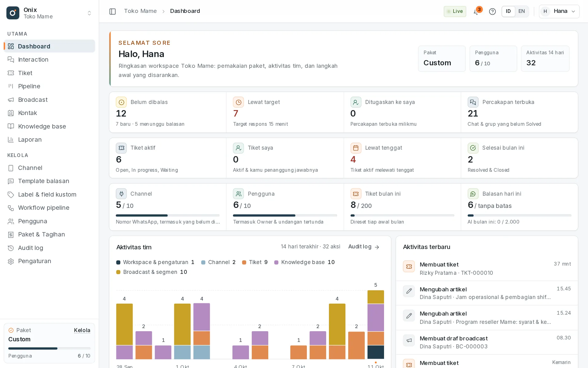The width and height of the screenshot is (588, 368).
Task: Toggle Workspace & pengaturan legend series
Action: coord(155,262)
